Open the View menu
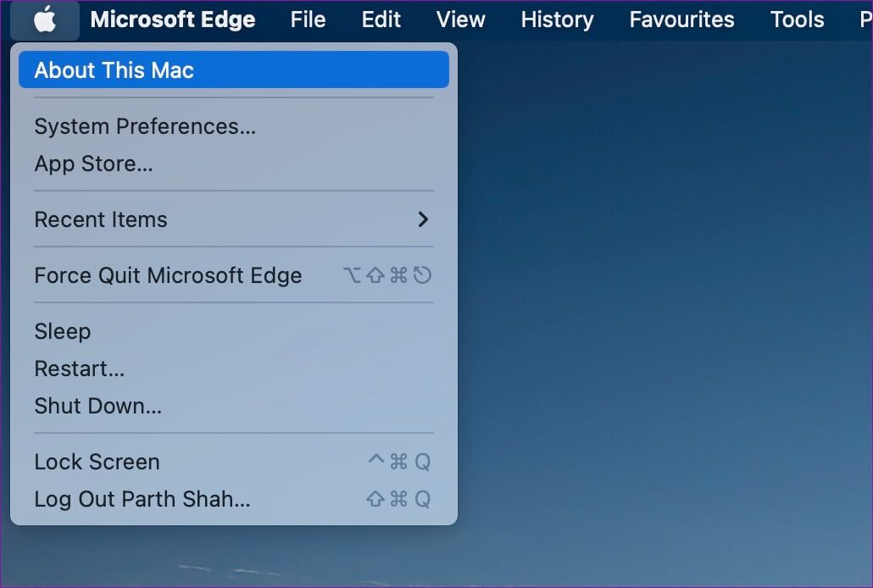The height and width of the screenshot is (588, 873). (x=460, y=19)
